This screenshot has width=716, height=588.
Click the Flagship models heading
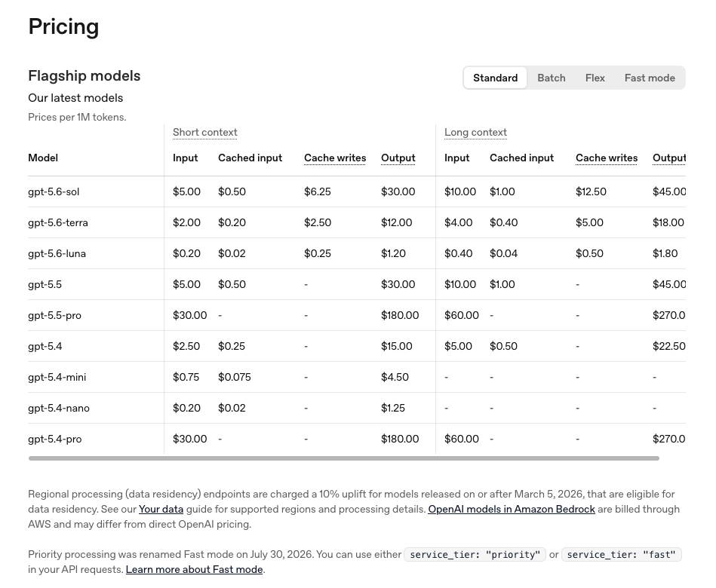coord(84,75)
